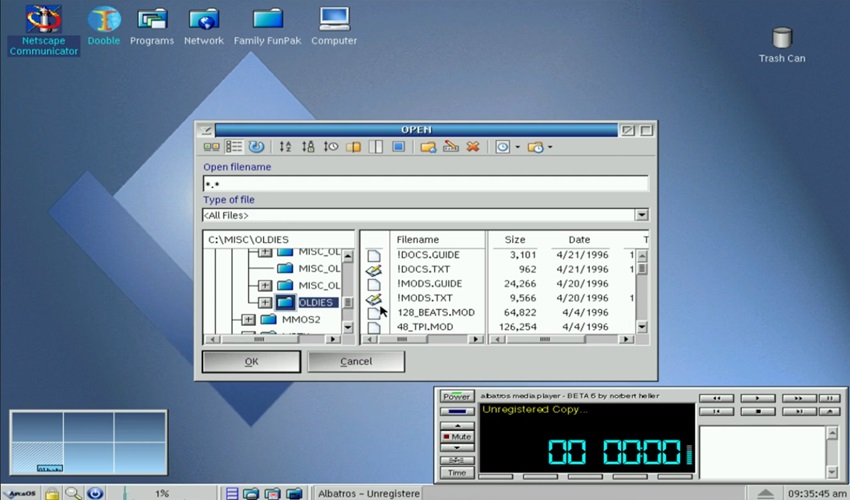850x500 pixels.
Task: Click the 126,254 size cell
Action: click(x=517, y=327)
